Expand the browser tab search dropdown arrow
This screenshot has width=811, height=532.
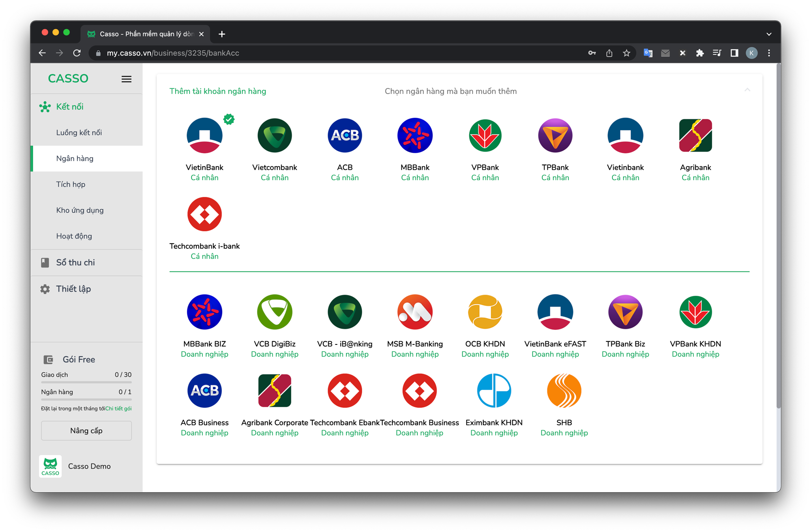point(769,34)
